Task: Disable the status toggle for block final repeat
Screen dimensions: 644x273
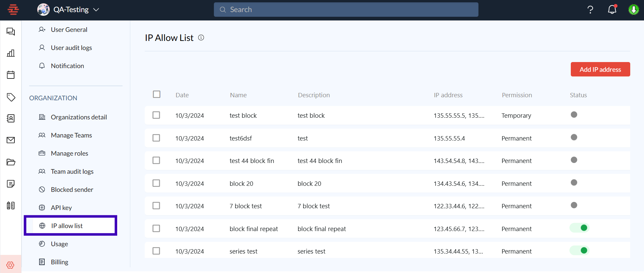Action: click(580, 228)
